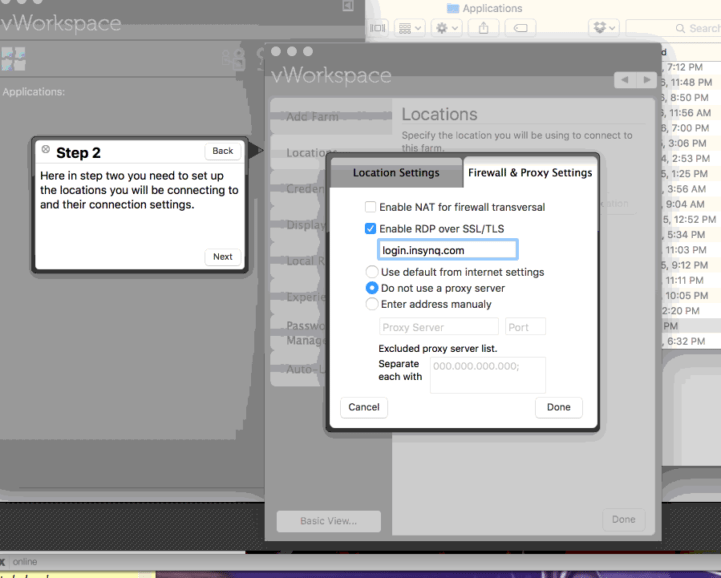Click the vWorkspace forward arrow

coord(648,79)
